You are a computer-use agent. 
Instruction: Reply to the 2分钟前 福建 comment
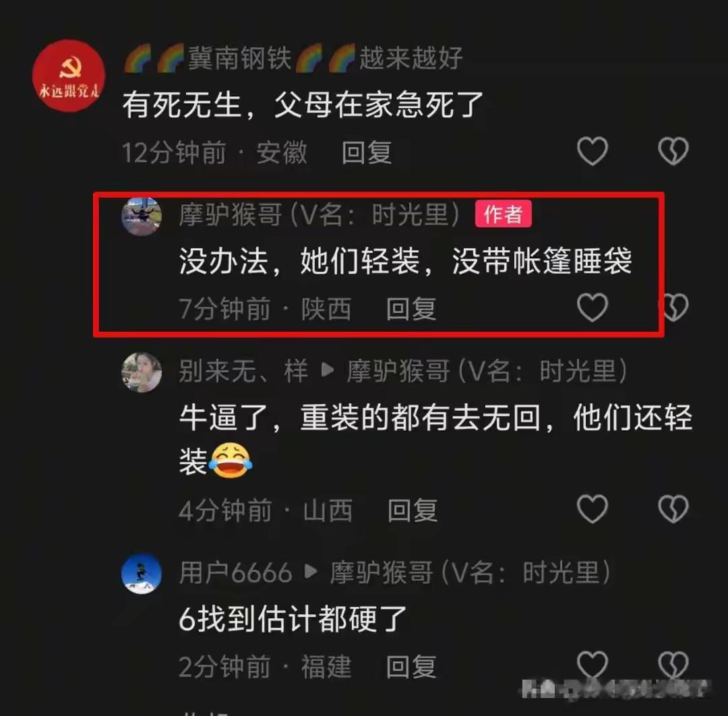pyautogui.click(x=411, y=666)
